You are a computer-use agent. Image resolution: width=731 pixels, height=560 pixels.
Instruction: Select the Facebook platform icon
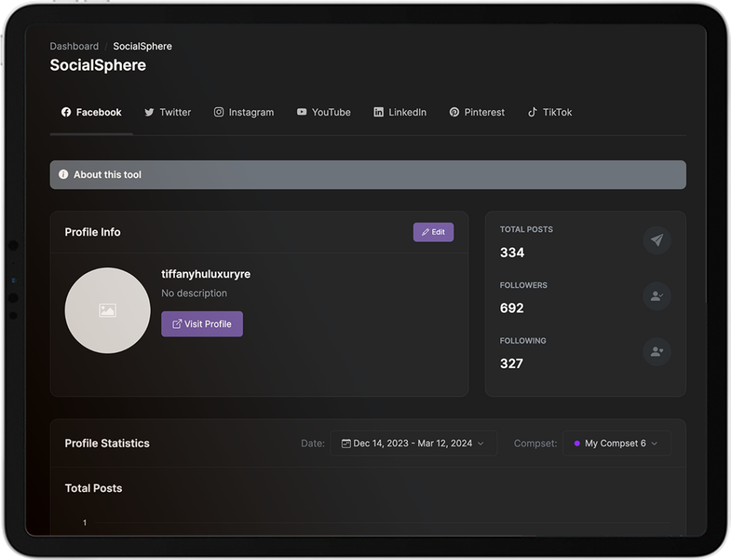(x=65, y=112)
